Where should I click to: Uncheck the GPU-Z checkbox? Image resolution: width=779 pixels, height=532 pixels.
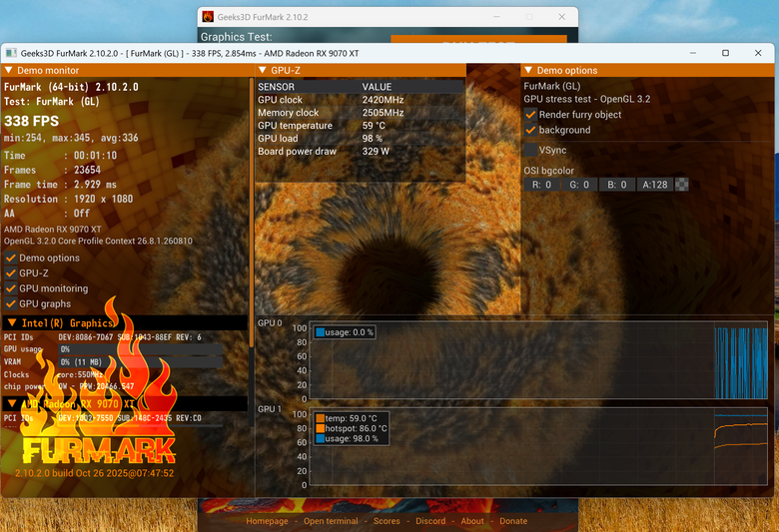pos(10,273)
